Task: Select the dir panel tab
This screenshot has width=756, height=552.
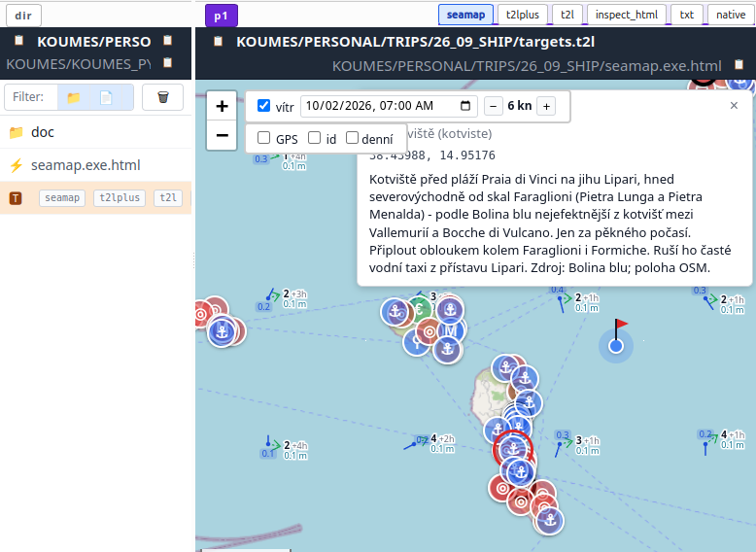Action: tap(23, 16)
